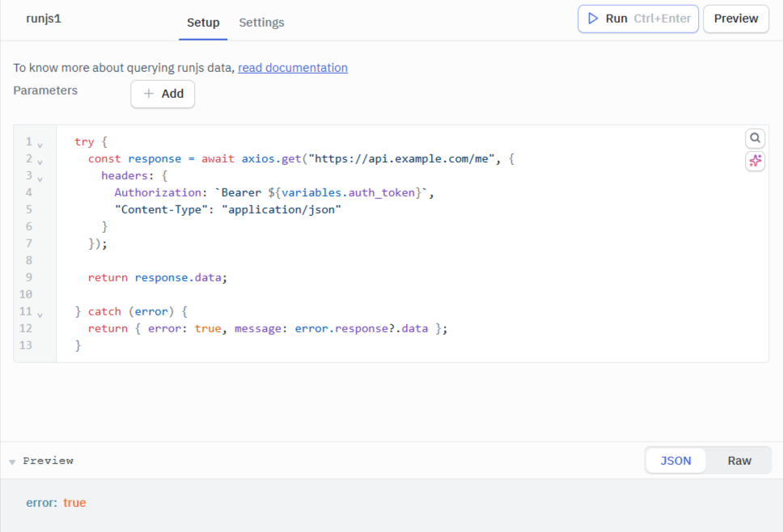
Task: Select the Setup tab
Action: click(x=203, y=23)
